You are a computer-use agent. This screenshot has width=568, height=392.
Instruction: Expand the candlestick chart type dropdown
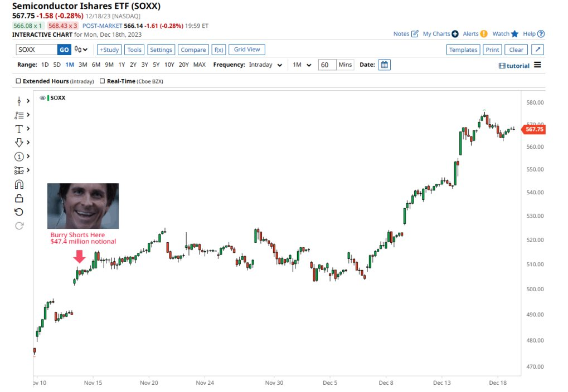(x=81, y=50)
